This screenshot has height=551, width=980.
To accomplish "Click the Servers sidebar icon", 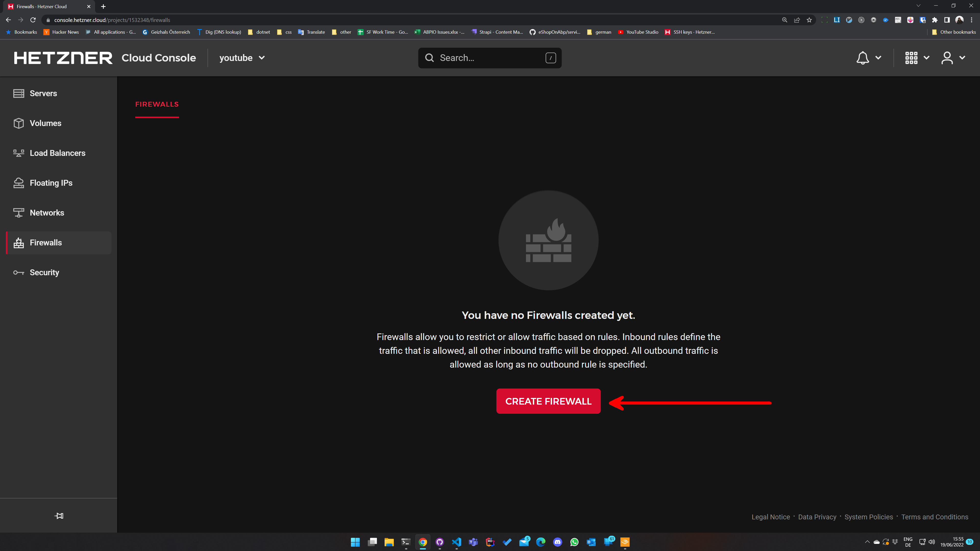I will click(x=18, y=94).
